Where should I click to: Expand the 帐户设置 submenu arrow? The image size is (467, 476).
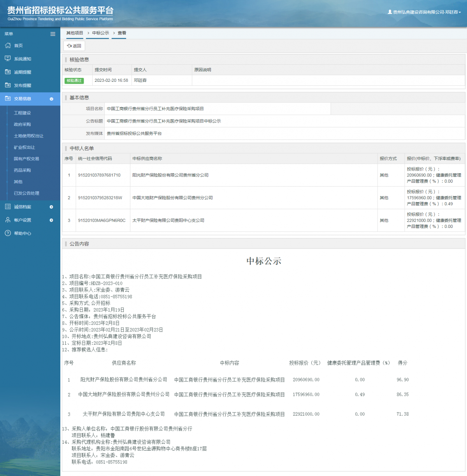click(51, 220)
